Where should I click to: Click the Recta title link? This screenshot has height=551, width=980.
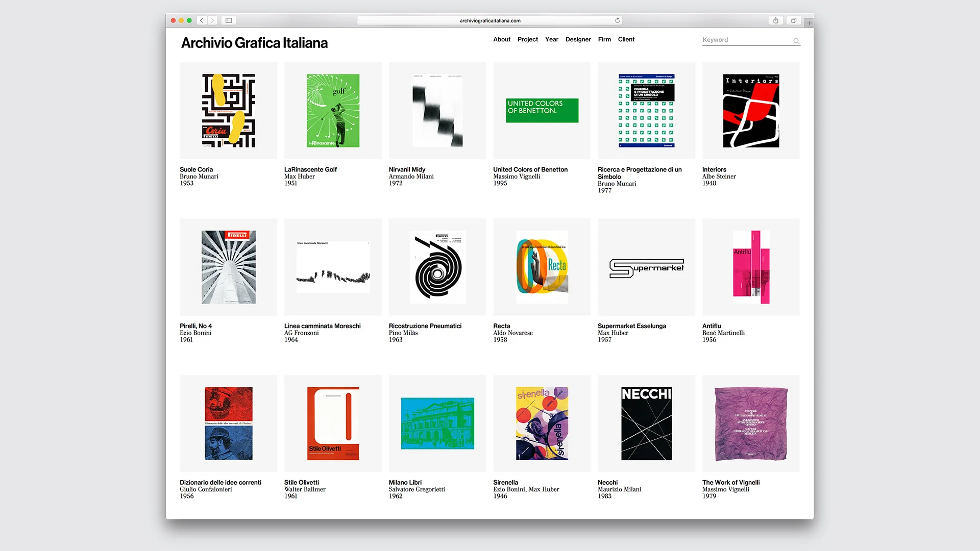pos(501,326)
